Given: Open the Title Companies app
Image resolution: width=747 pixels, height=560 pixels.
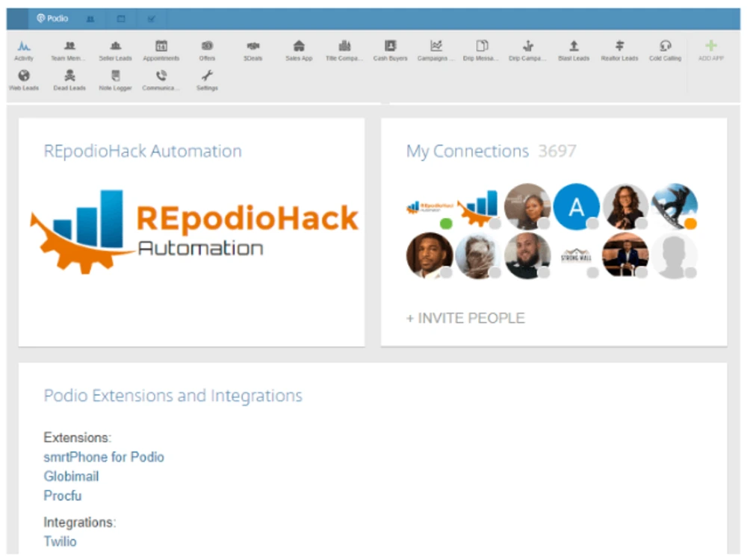Looking at the screenshot, I should tap(344, 51).
